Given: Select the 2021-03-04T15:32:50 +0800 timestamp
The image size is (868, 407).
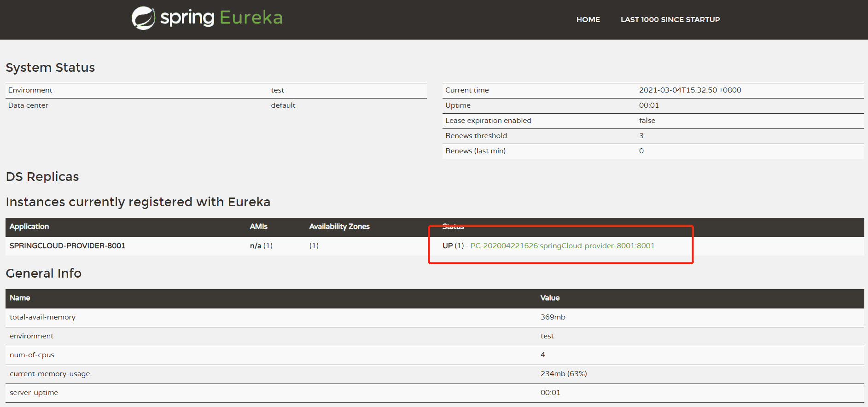Looking at the screenshot, I should pos(690,90).
